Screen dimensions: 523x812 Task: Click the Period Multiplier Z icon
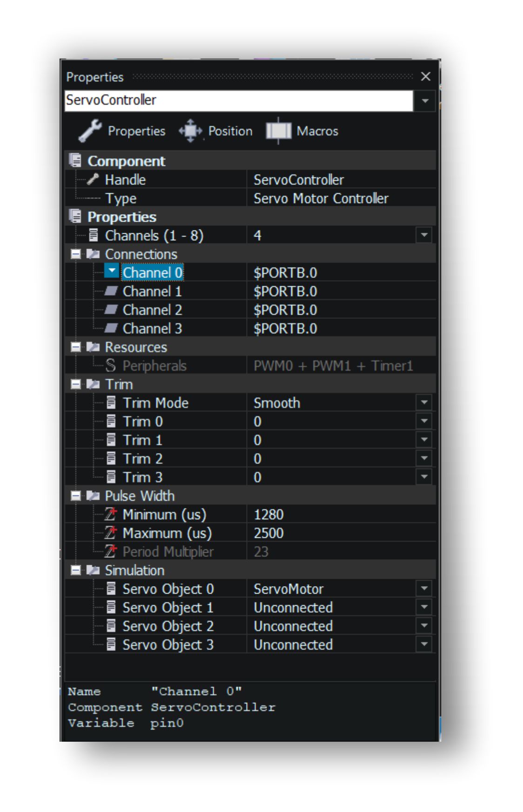110,551
